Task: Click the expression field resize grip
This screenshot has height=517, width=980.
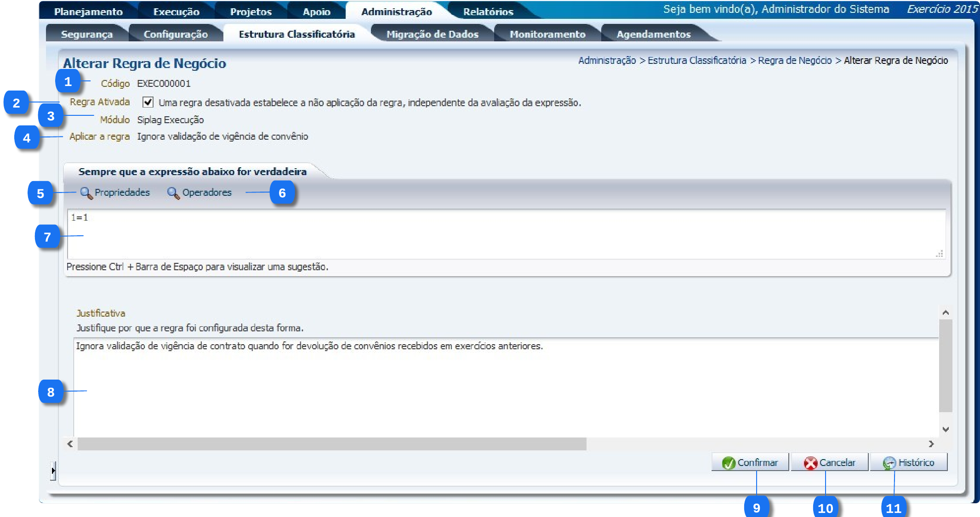Action: (940, 254)
